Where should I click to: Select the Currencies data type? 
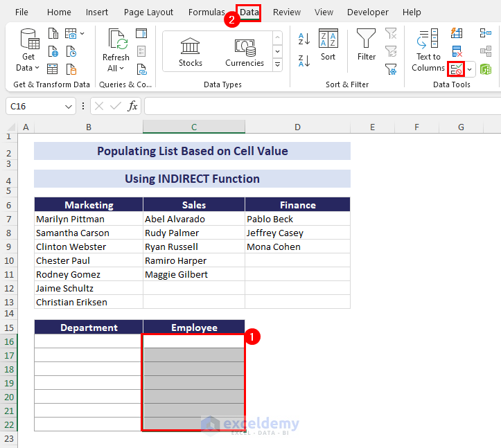point(245,52)
